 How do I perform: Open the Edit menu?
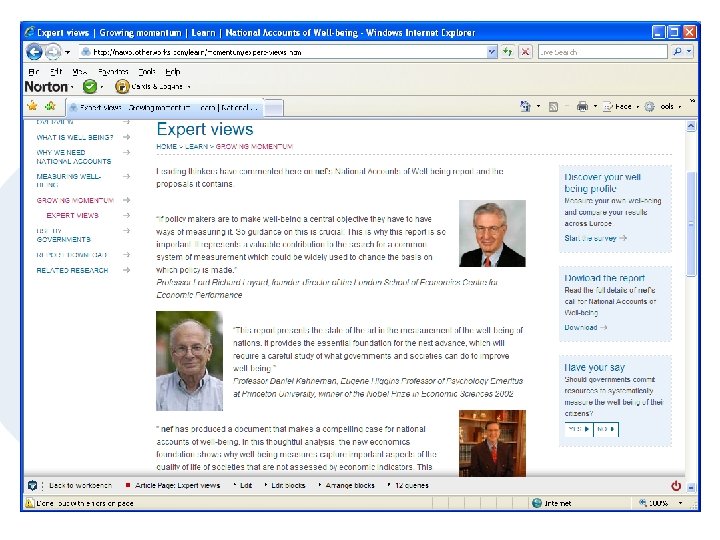(x=56, y=72)
